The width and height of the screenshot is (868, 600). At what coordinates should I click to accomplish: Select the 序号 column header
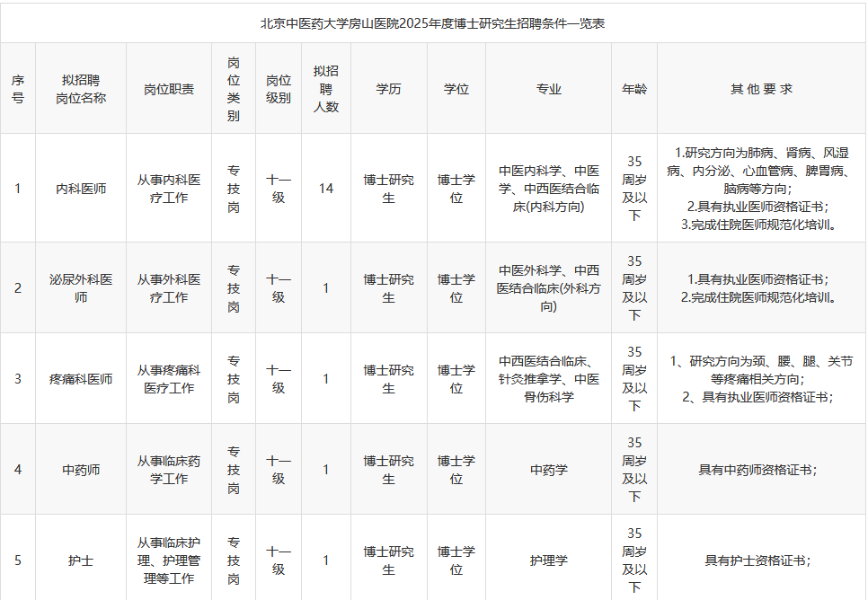coord(18,89)
